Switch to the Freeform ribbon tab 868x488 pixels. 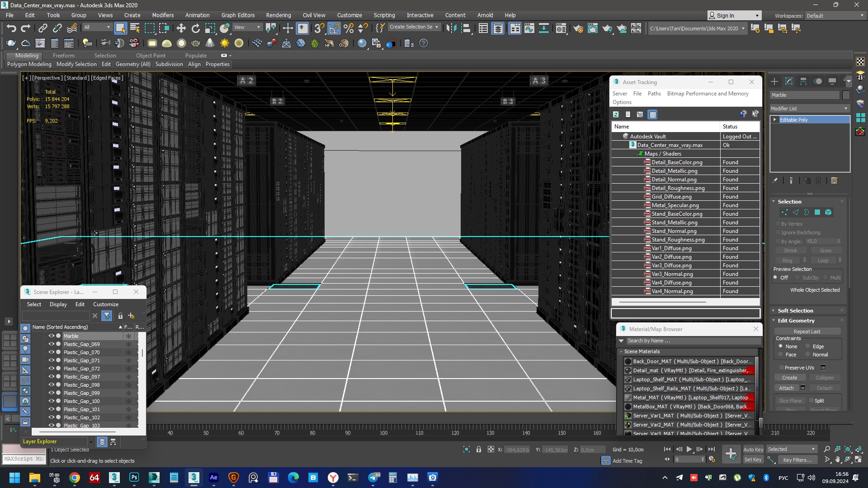point(63,56)
